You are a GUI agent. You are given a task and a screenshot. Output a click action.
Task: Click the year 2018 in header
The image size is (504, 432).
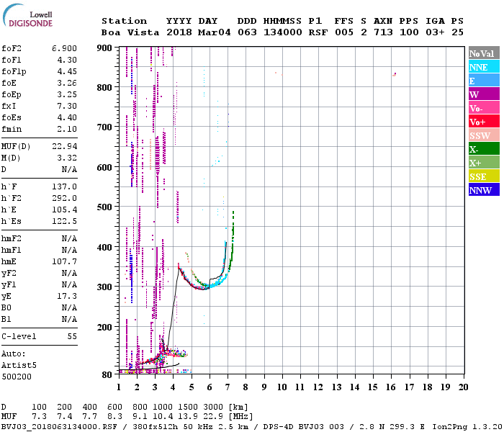coord(179,32)
